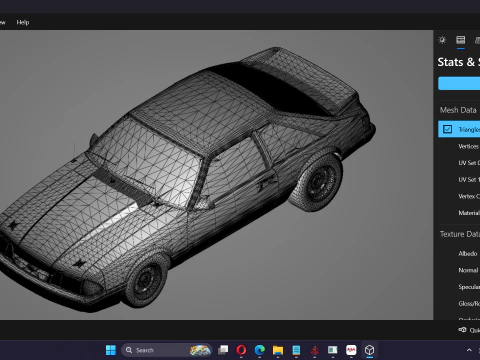Open the Help menu

tap(23, 22)
